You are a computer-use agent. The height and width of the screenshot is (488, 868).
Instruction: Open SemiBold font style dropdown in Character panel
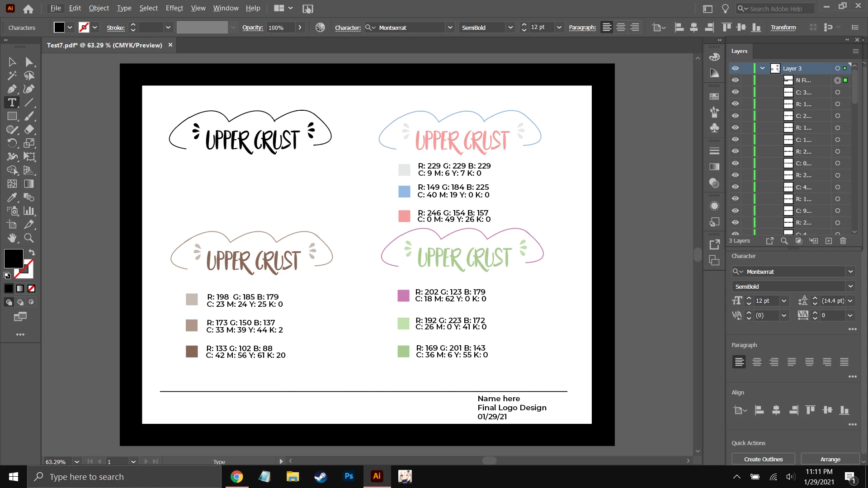pyautogui.click(x=850, y=286)
